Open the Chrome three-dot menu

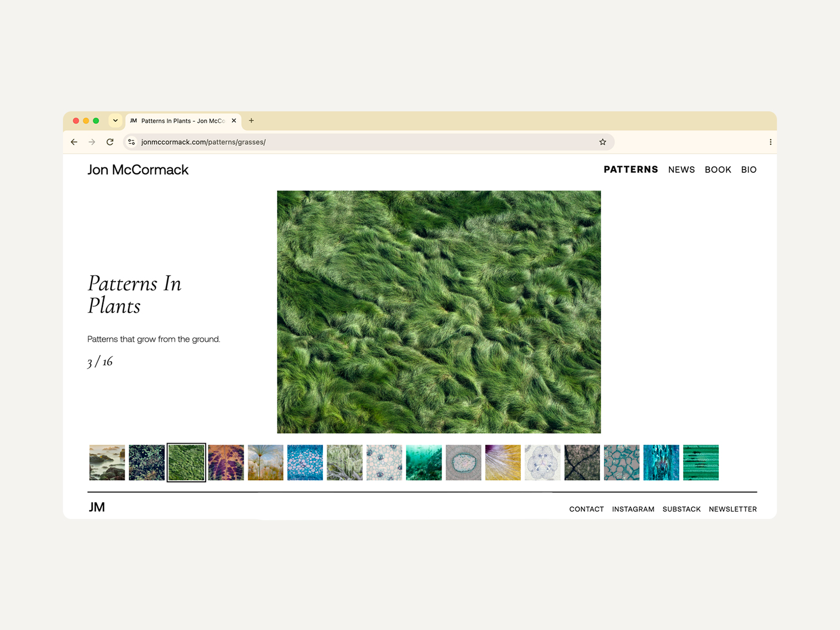770,142
